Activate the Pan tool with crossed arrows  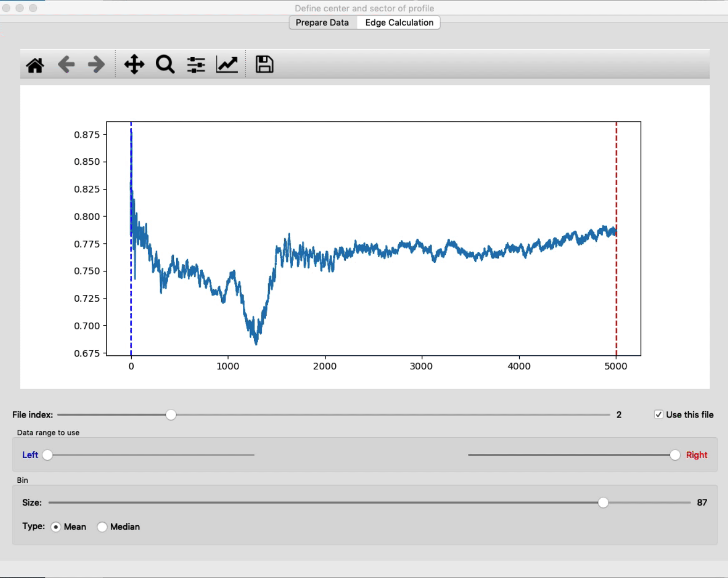[134, 65]
